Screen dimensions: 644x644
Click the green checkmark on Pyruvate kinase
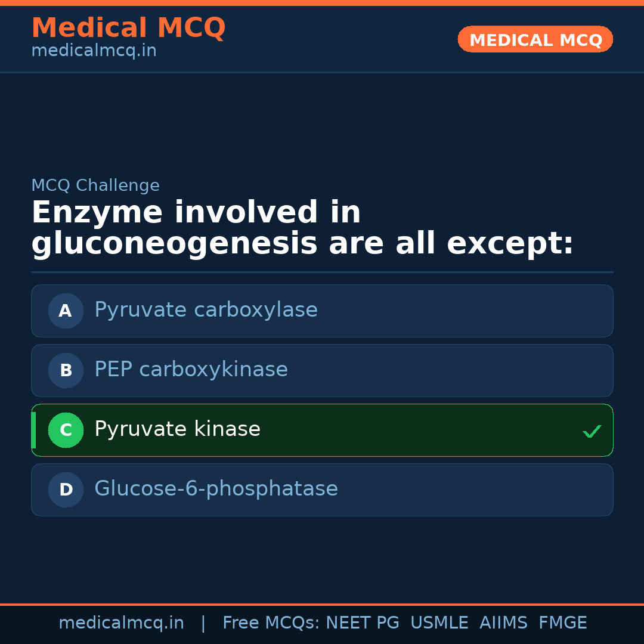592,431
